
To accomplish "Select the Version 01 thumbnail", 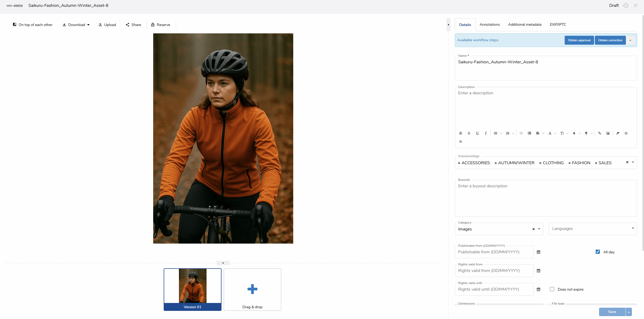I will 192,289.
